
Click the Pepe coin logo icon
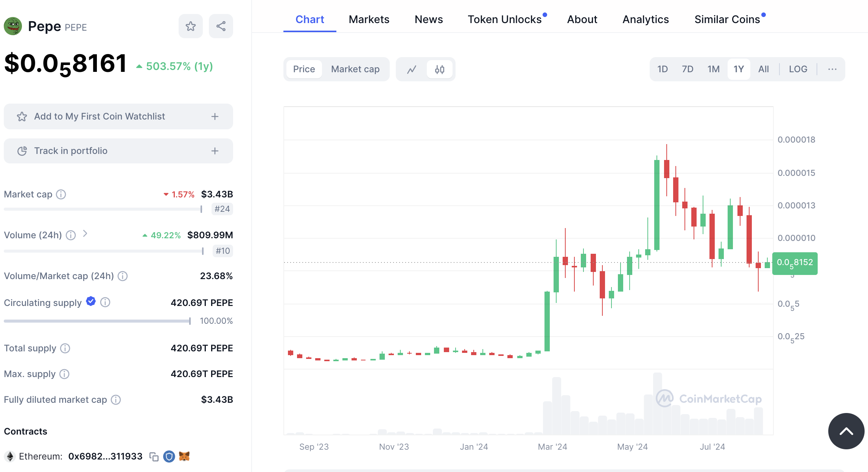13,26
